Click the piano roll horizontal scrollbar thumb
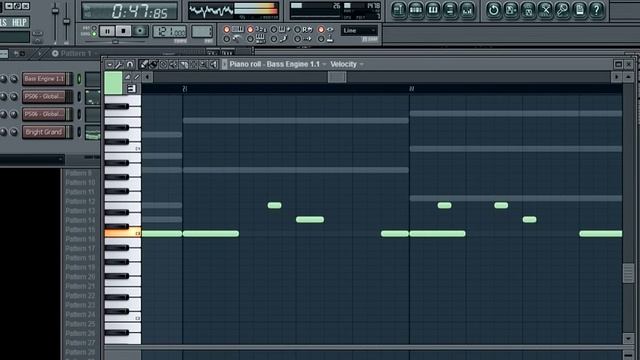The height and width of the screenshot is (360, 640). click(x=337, y=77)
